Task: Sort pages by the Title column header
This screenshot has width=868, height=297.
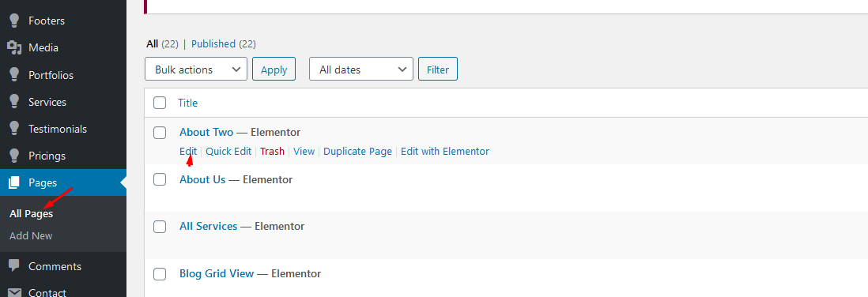Action: pos(187,103)
